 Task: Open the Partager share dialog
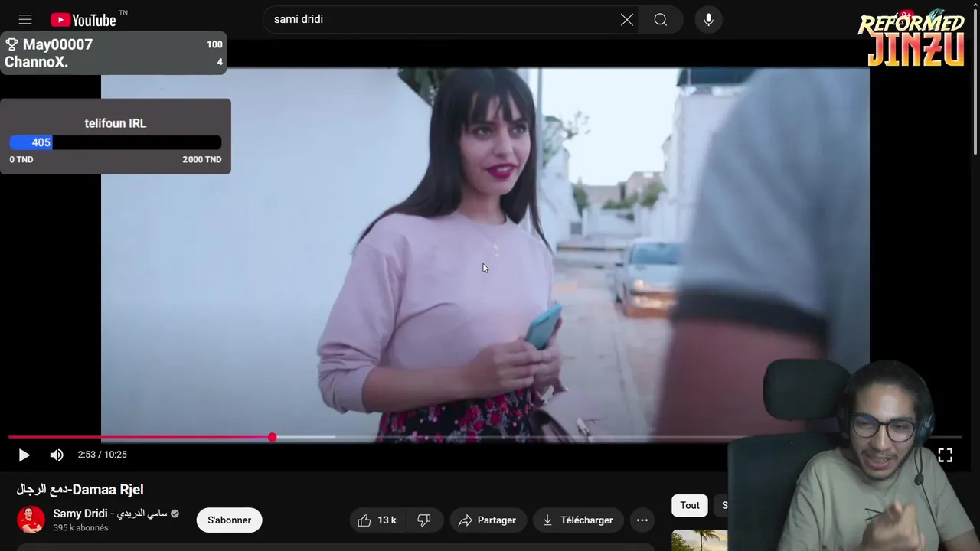(488, 520)
